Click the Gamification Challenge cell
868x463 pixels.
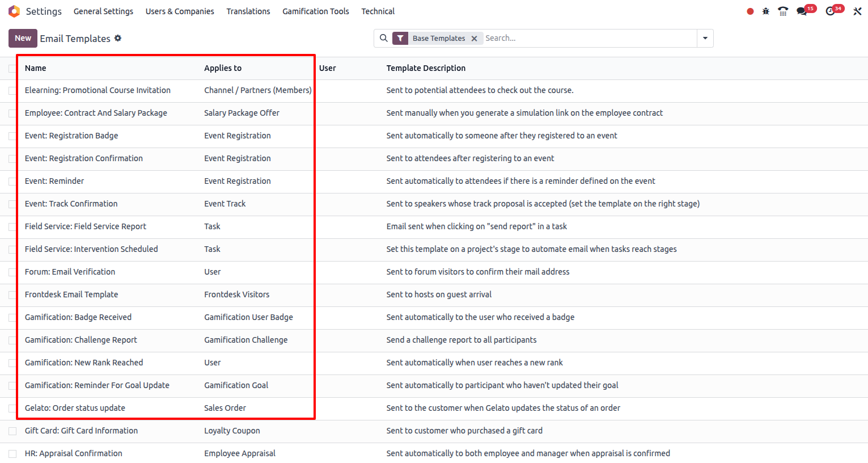[x=245, y=340]
